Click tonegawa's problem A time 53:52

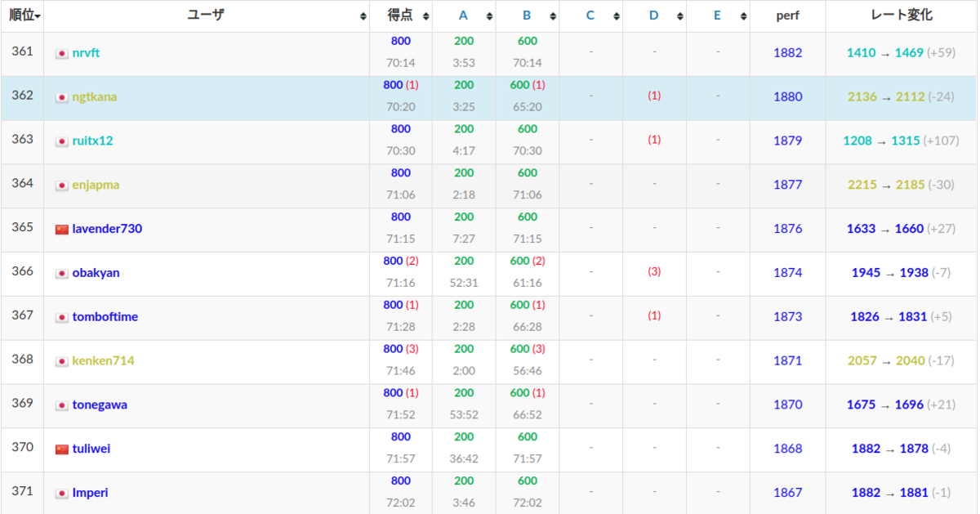tap(464, 415)
